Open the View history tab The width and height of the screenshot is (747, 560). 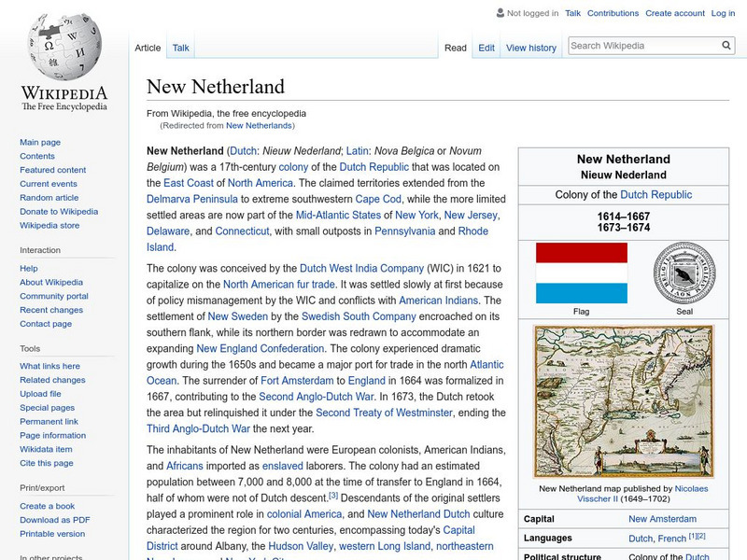point(531,47)
